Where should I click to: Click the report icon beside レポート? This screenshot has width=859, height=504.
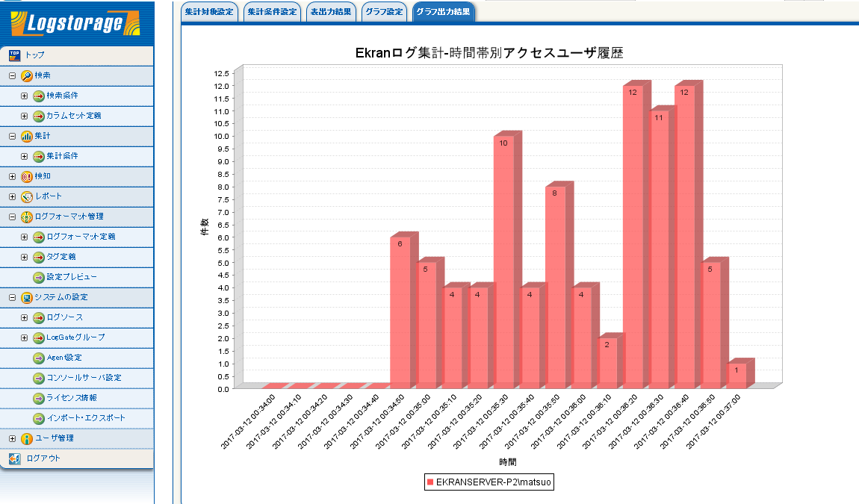[26, 196]
